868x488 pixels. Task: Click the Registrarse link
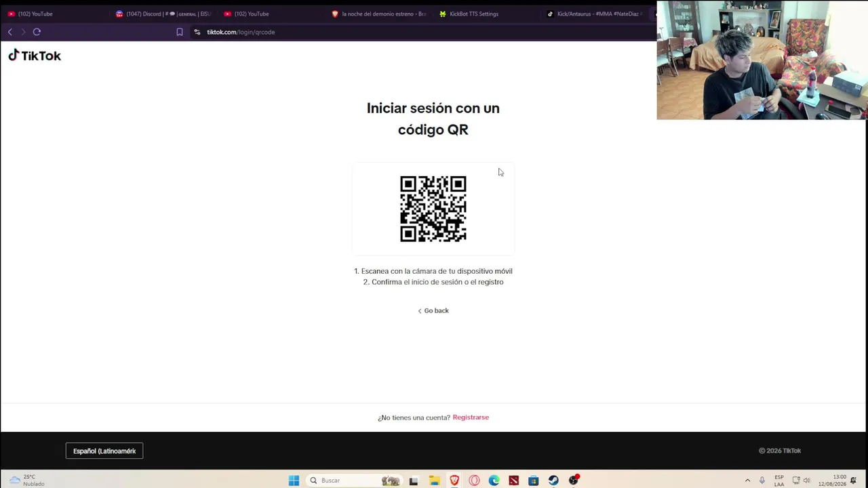tap(471, 418)
